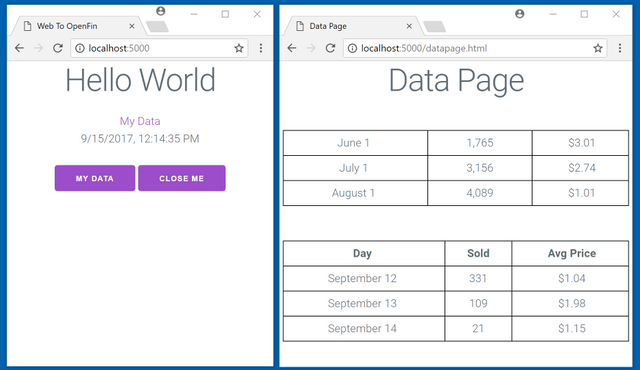Follow the My Data link
The width and height of the screenshot is (640, 370).
[140, 121]
